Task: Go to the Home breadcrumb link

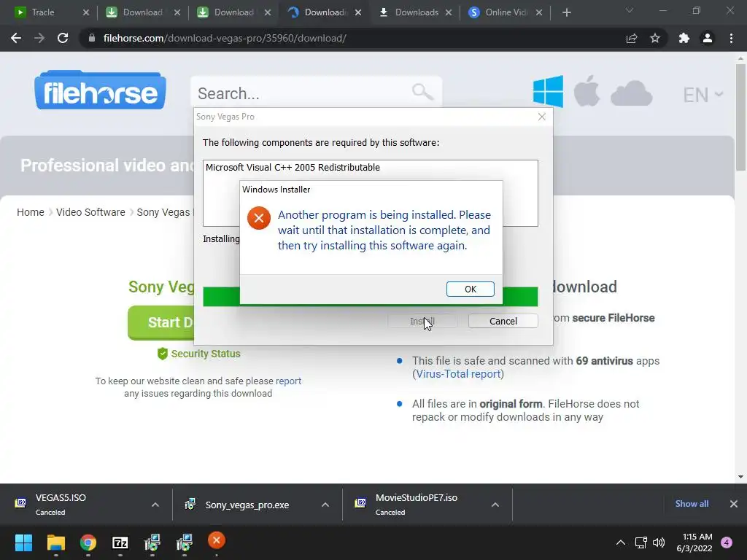Action: pyautogui.click(x=31, y=212)
